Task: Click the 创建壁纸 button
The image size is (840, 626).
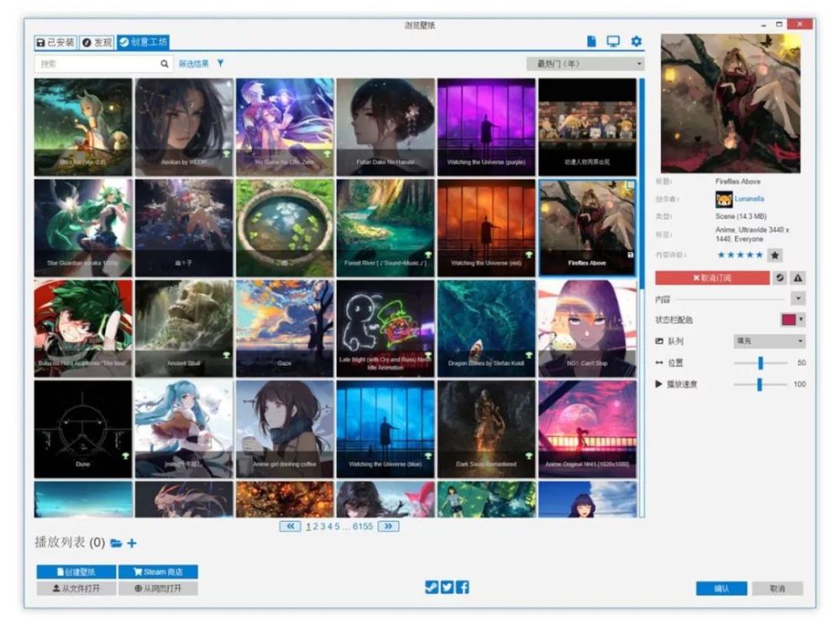Action: [x=76, y=572]
